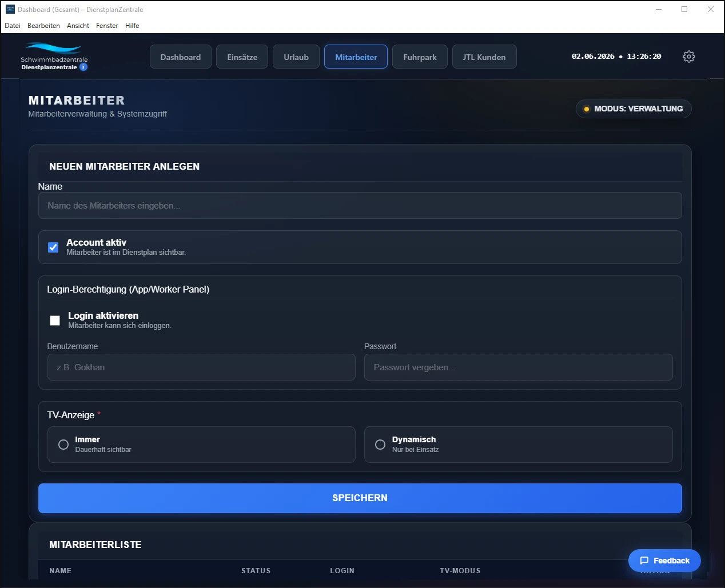This screenshot has width=725, height=588.
Task: Minimize the DienstplanZentrale window
Action: 659,9
